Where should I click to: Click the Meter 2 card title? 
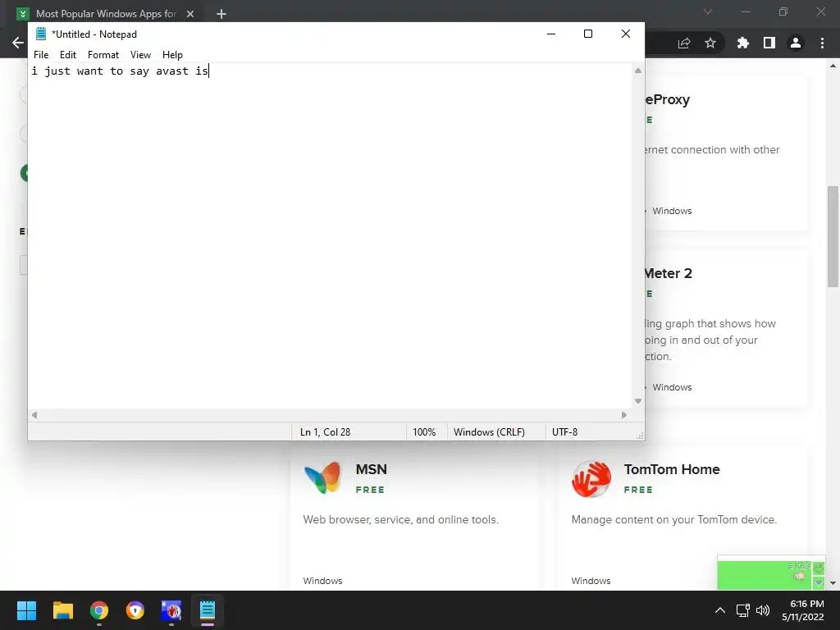(669, 273)
